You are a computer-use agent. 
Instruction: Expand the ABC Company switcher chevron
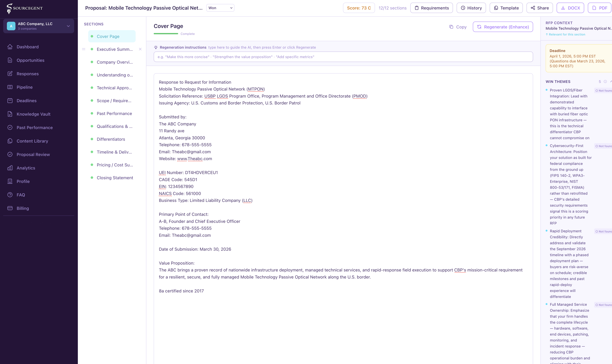[68, 26]
